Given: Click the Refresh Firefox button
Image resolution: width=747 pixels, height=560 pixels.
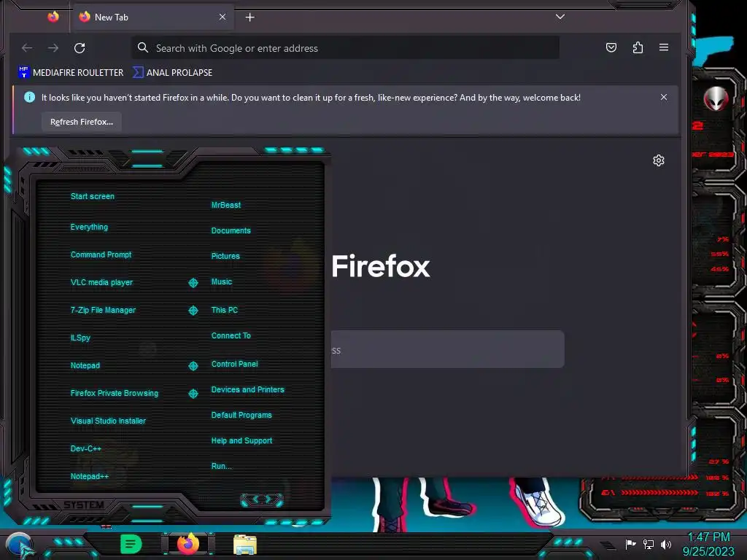Looking at the screenshot, I should [x=82, y=122].
